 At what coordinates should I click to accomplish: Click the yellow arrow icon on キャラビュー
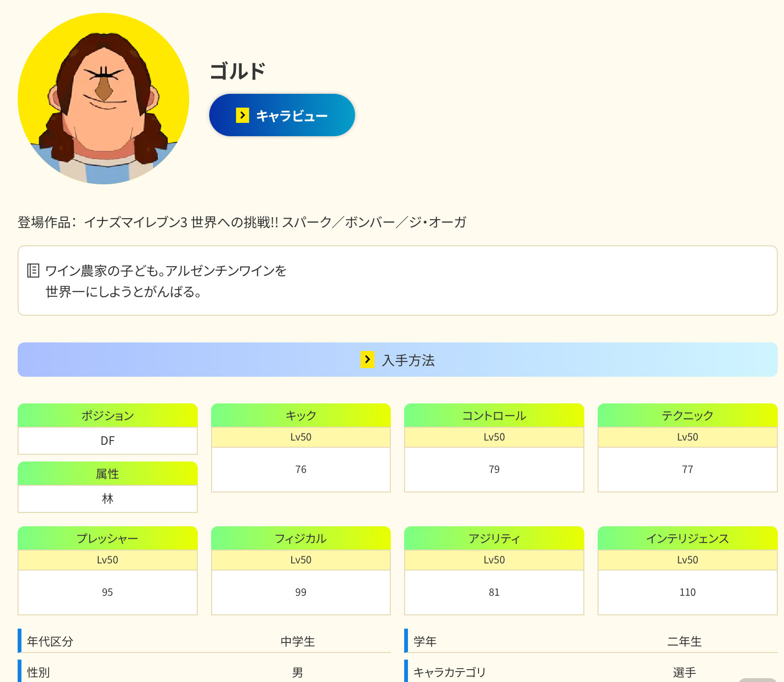243,115
